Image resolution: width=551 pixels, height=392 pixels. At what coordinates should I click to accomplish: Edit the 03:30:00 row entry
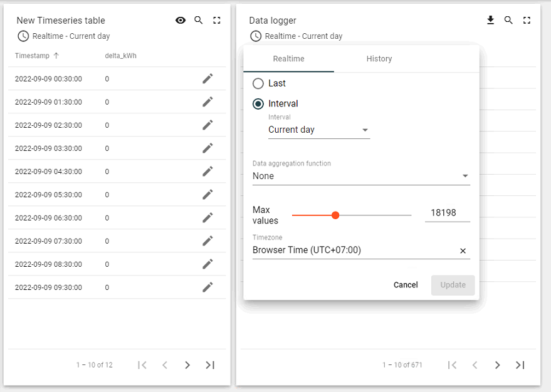tap(207, 148)
